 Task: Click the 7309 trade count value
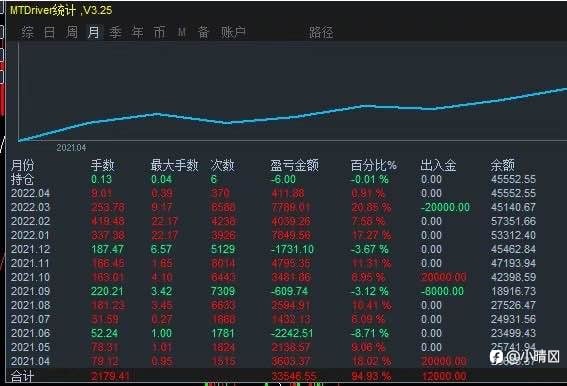(223, 291)
